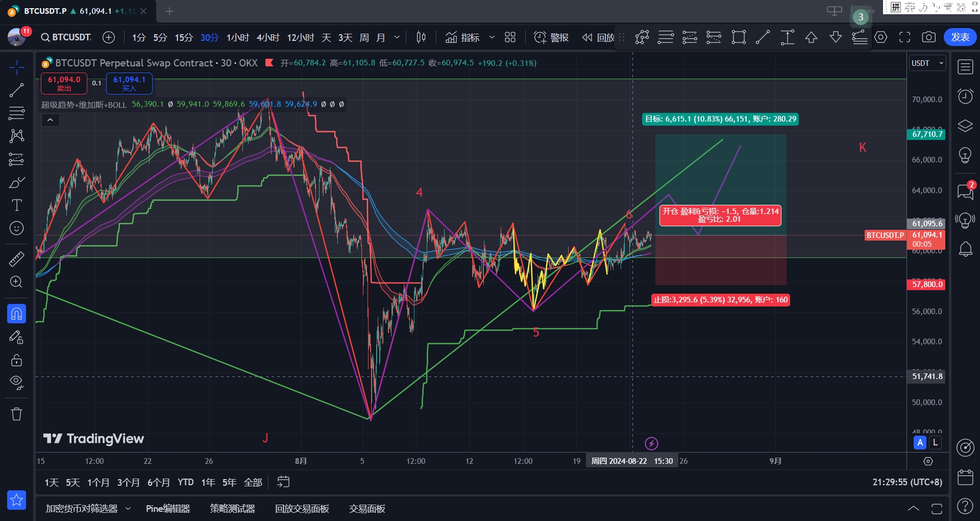Enter fullscreen mode
The width and height of the screenshot is (980, 521).
point(905,37)
